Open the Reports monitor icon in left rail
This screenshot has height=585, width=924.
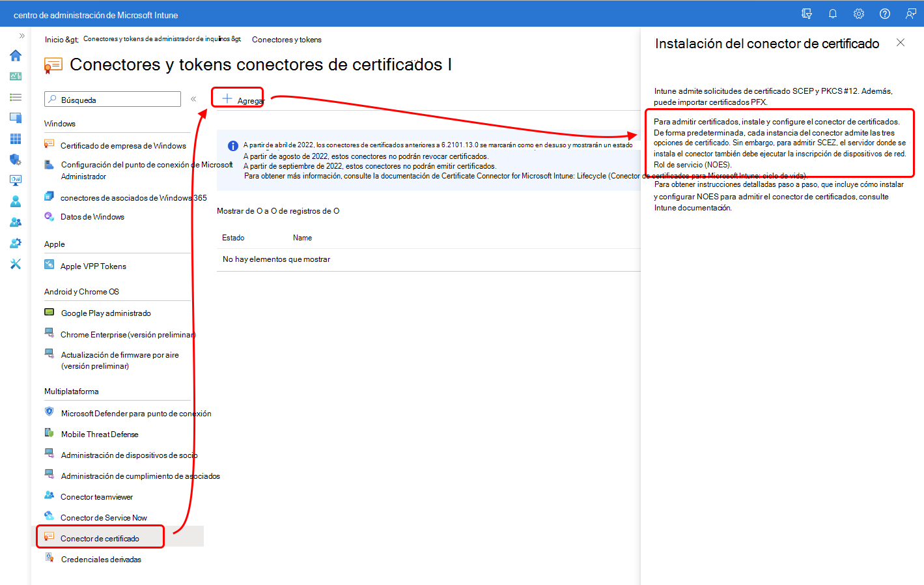click(x=16, y=180)
